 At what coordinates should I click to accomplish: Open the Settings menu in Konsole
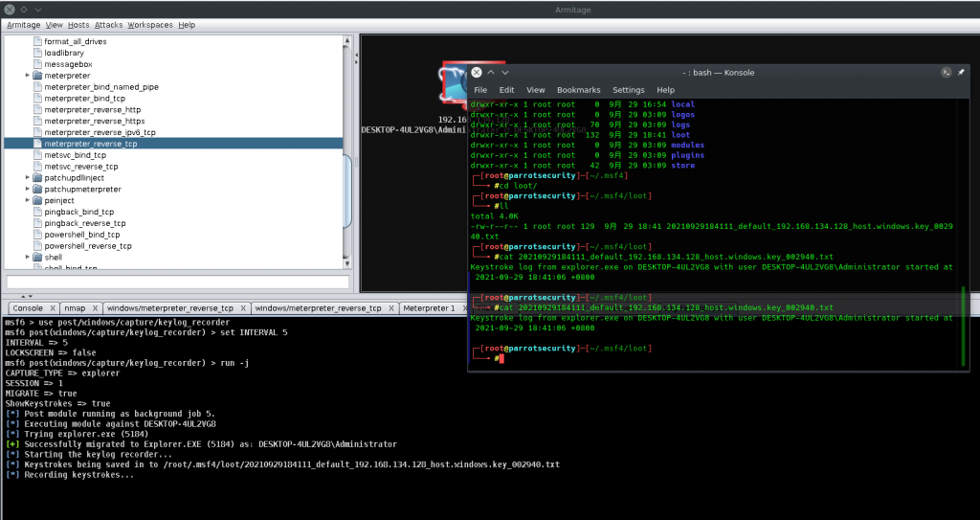point(628,90)
